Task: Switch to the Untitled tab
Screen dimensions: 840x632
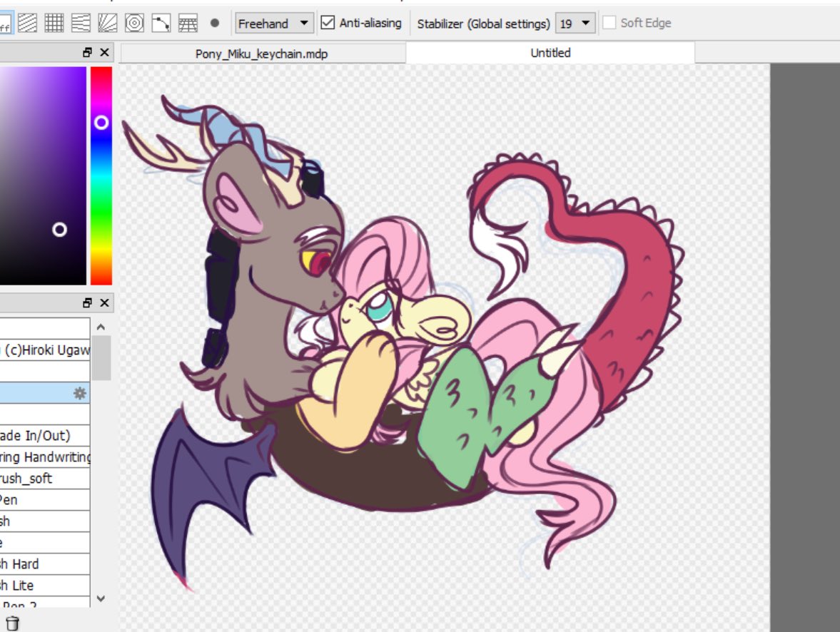Action: [550, 53]
